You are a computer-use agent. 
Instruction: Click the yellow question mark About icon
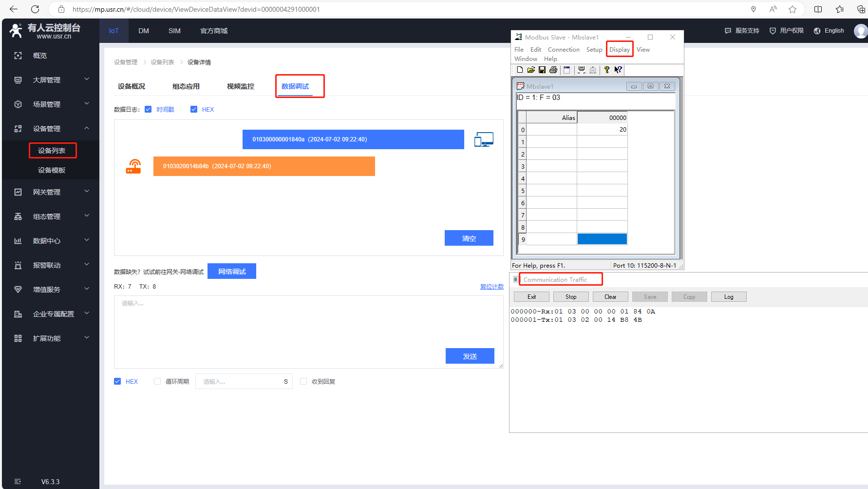[x=606, y=70]
